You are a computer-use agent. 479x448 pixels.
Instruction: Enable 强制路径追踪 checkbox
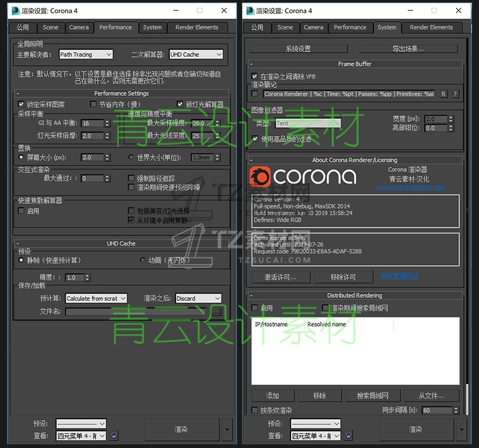pyautogui.click(x=131, y=178)
